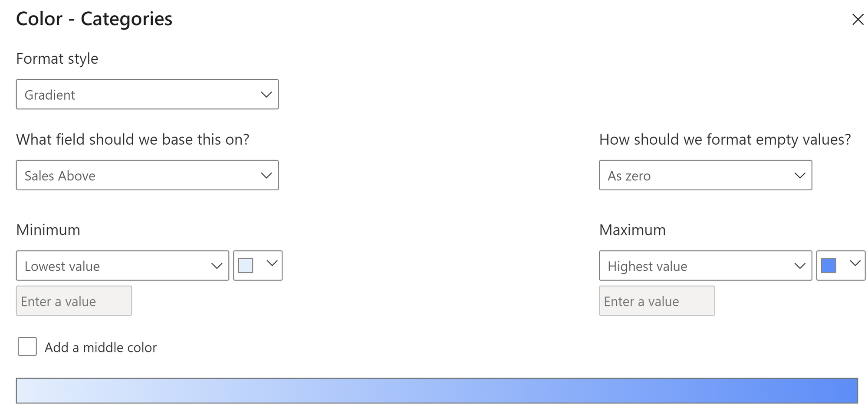Click the Minimum Enter a value field
868x414 pixels.
tap(74, 301)
